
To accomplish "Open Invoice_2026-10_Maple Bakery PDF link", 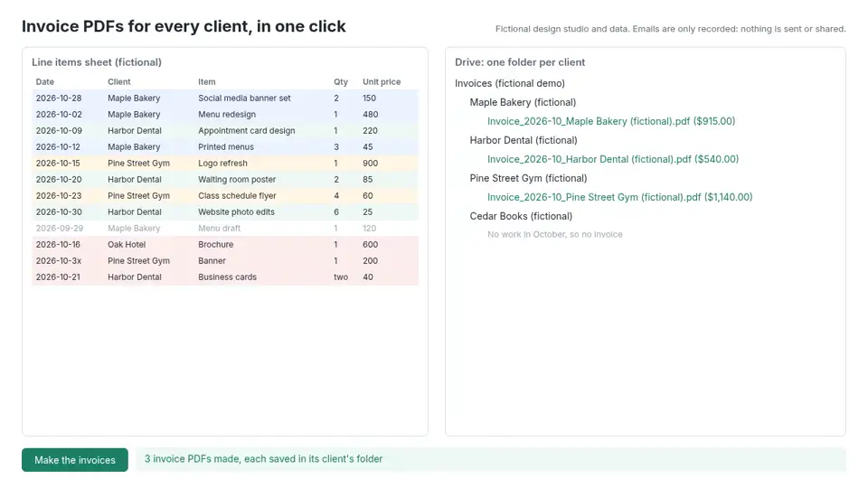I will pos(611,121).
